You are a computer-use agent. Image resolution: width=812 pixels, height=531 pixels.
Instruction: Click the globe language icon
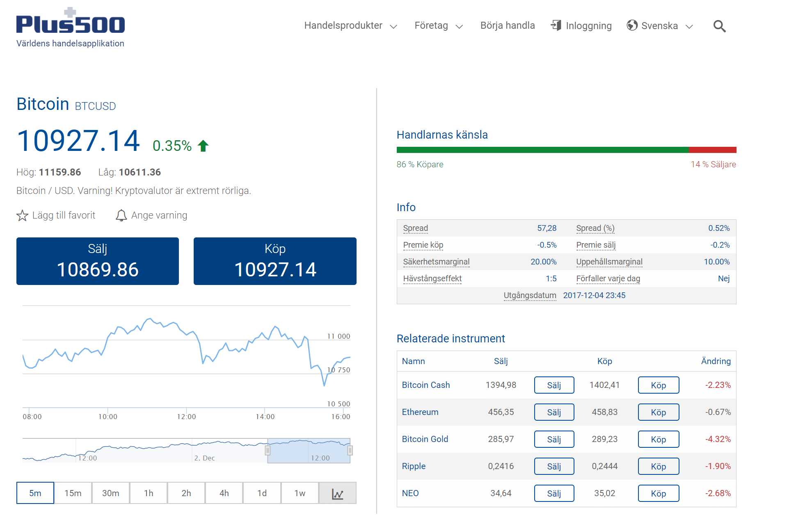point(632,25)
